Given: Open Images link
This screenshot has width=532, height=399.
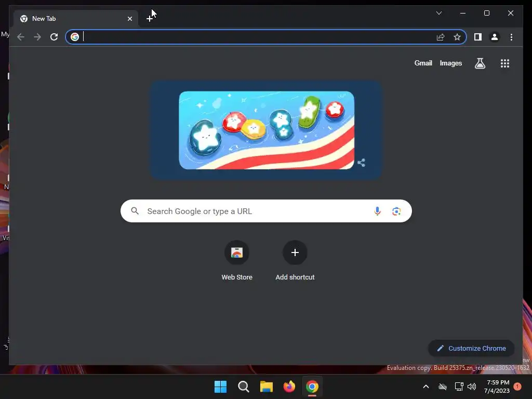Looking at the screenshot, I should [x=450, y=63].
